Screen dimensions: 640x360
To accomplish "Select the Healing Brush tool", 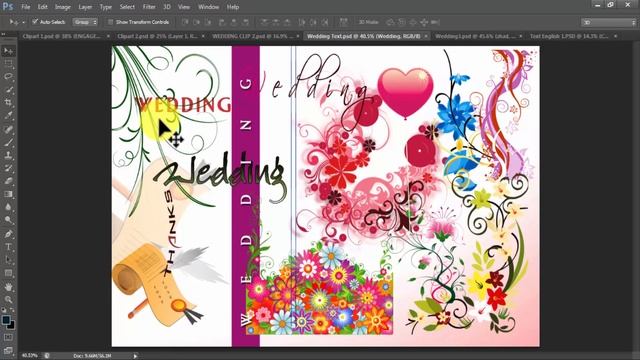I will (8, 129).
